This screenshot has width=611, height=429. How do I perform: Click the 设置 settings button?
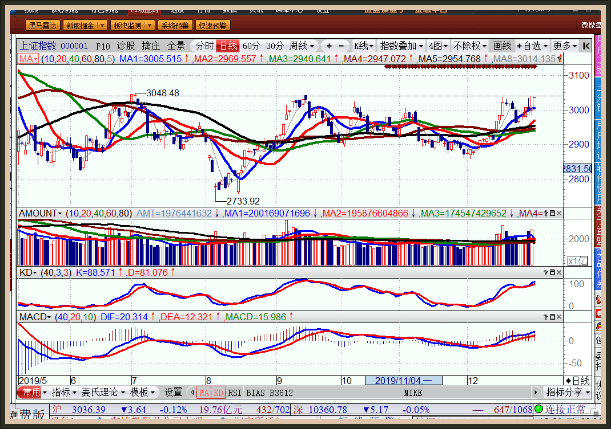click(173, 392)
